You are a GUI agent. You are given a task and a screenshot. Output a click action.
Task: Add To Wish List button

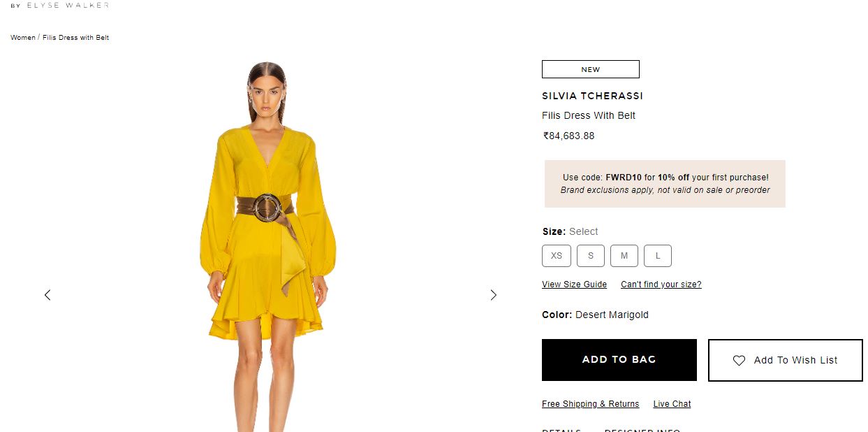(786, 361)
